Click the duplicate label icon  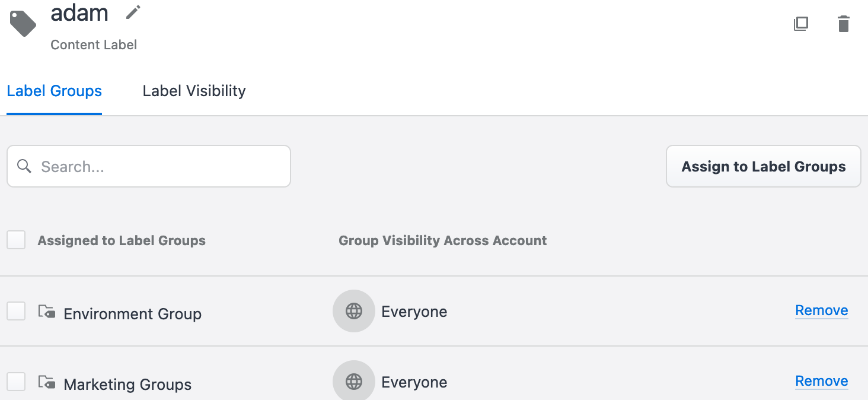coord(801,24)
